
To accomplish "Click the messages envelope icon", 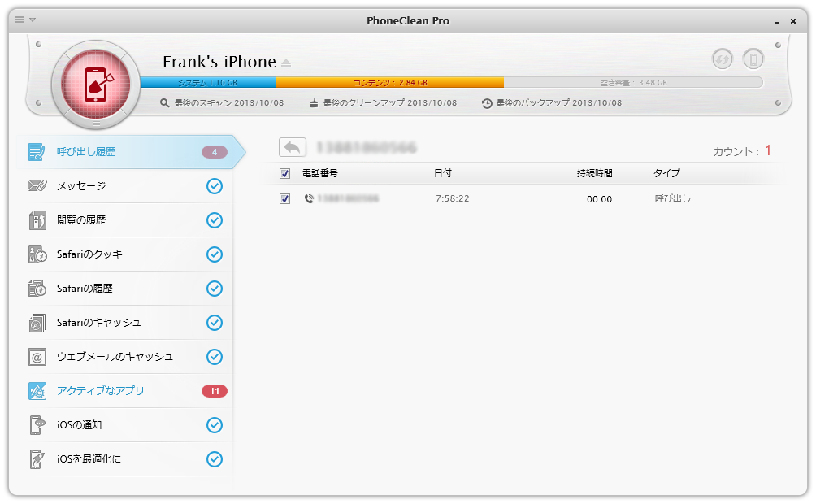I will point(37,185).
